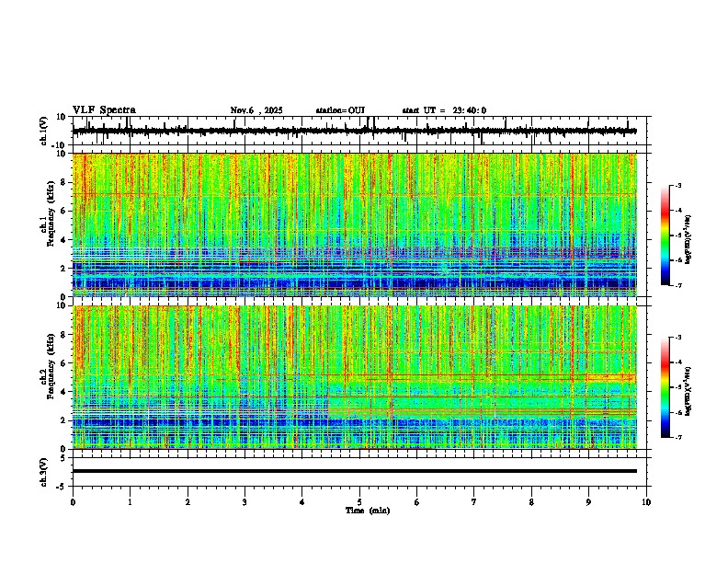
Task: Click the ch.1 "Frequency (kHz)" axis label
Action: pos(50,214)
